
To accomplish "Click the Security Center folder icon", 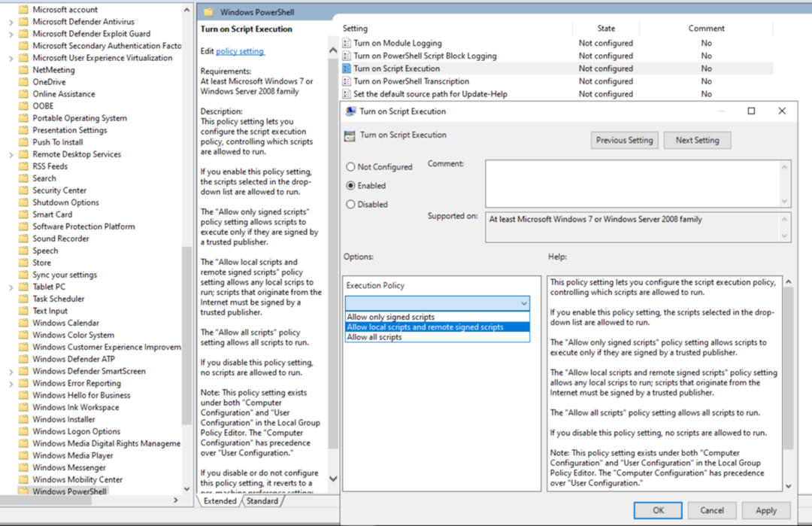I will coord(23,190).
